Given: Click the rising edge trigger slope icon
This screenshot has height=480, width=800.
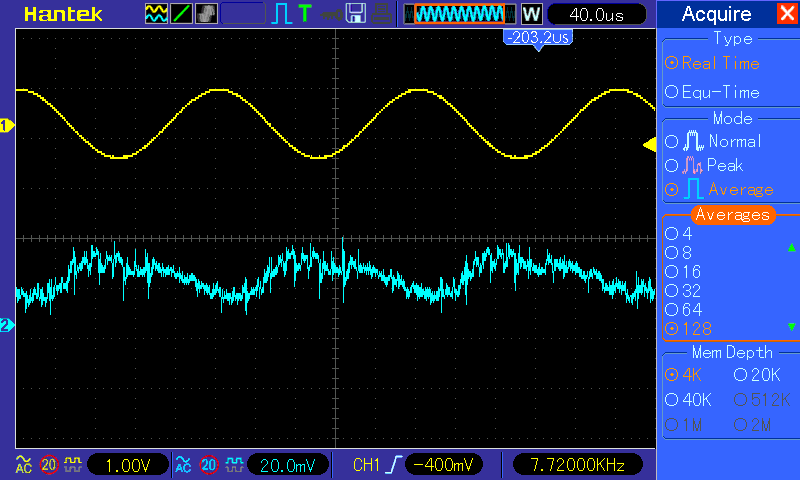Looking at the screenshot, I should click(394, 465).
